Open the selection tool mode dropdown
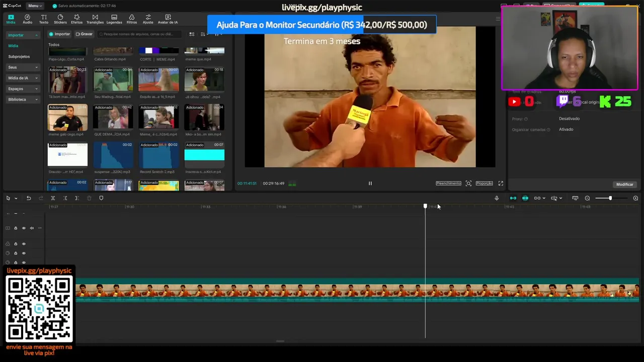Screen dimensions: 644x362 pyautogui.click(x=16, y=198)
